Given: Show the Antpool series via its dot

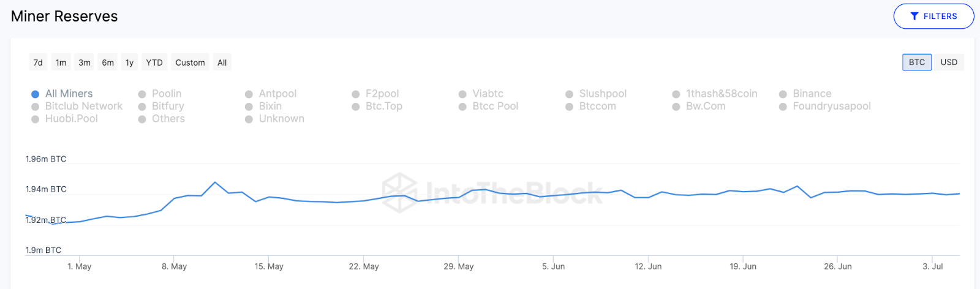Looking at the screenshot, I should [x=249, y=94].
